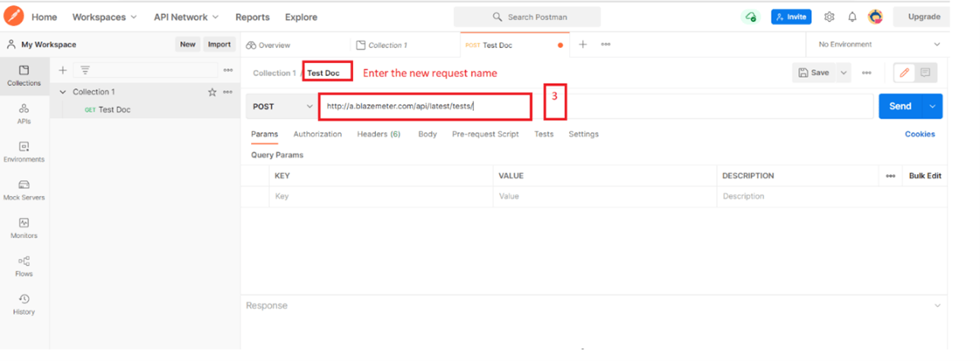Open tab bar more options dots

pos(606,45)
